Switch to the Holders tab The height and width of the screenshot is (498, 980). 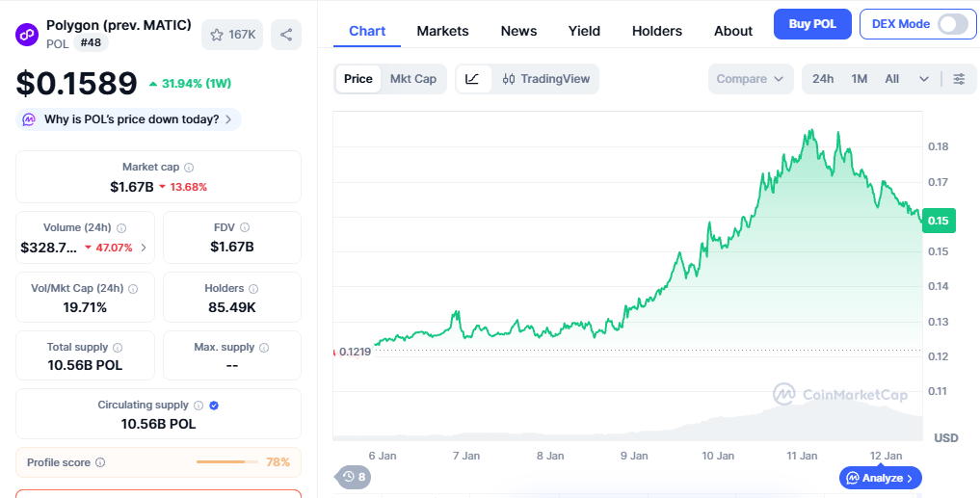tap(657, 31)
